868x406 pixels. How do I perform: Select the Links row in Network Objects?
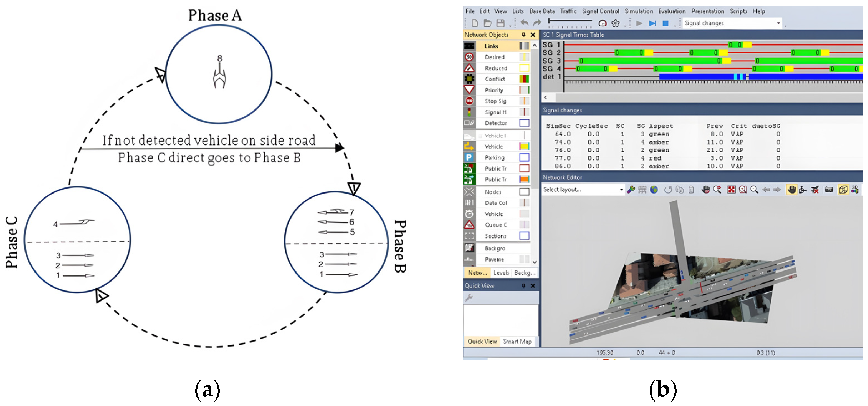(x=497, y=46)
